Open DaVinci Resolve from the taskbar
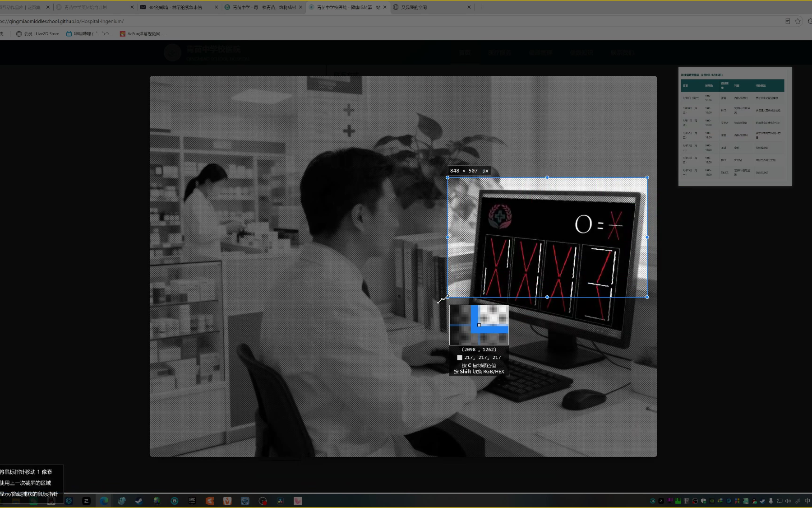 coord(280,501)
